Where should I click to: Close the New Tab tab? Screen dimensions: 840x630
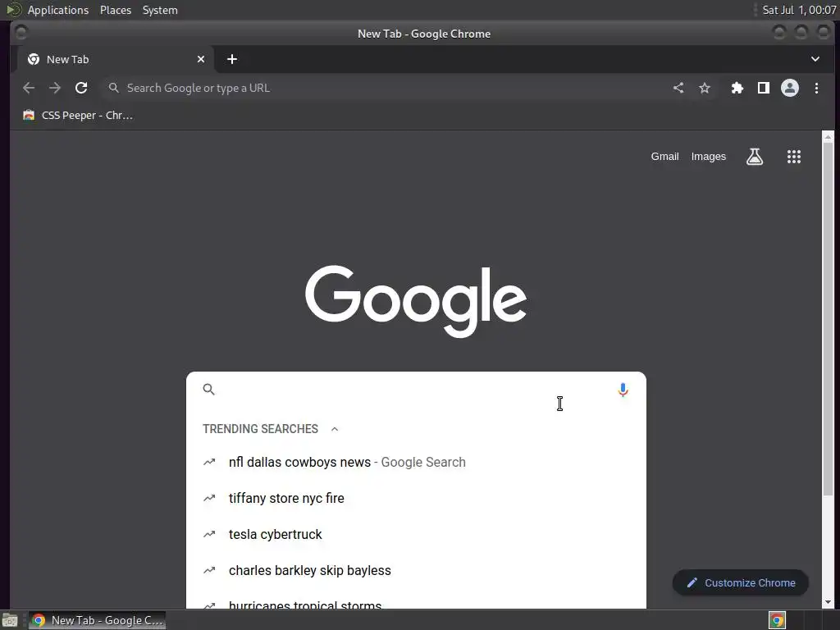[201, 59]
